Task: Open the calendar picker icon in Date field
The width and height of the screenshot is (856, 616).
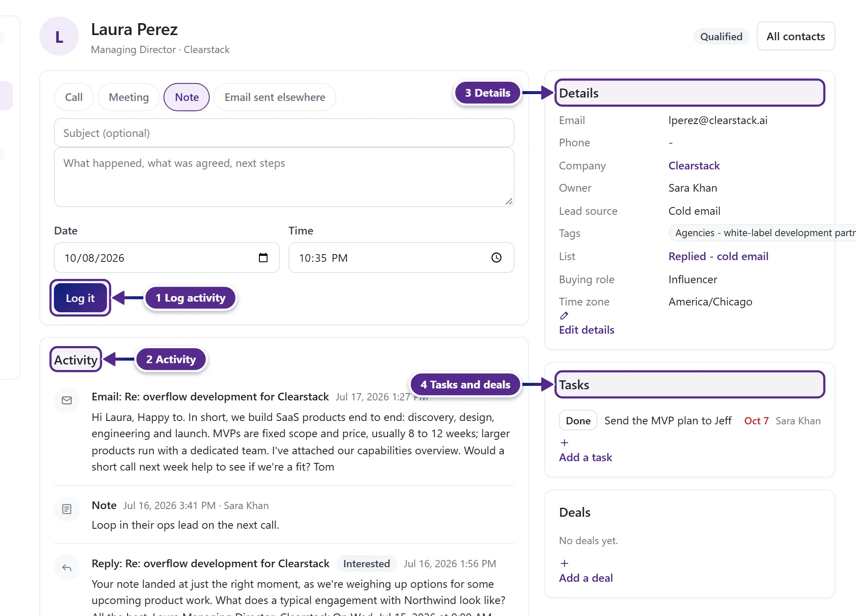Action: 263,258
